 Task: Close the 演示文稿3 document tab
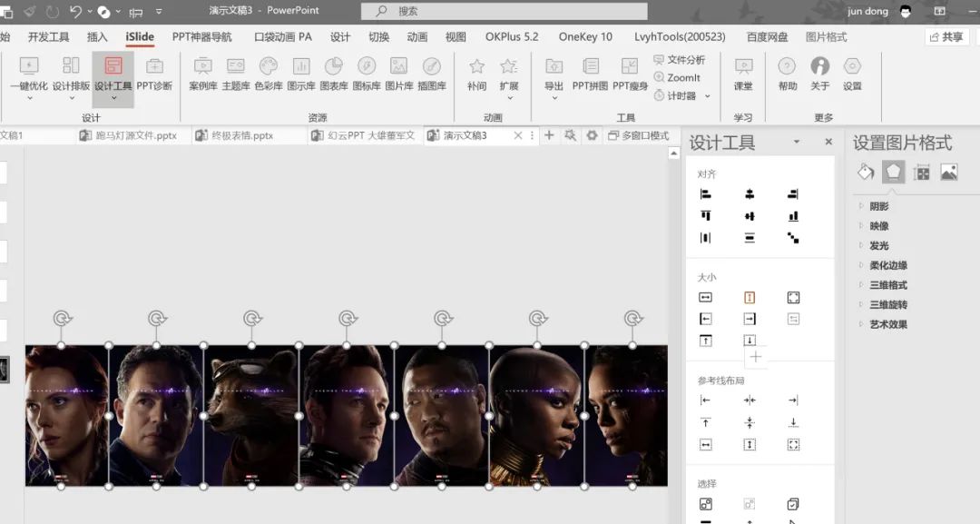pyautogui.click(x=517, y=135)
